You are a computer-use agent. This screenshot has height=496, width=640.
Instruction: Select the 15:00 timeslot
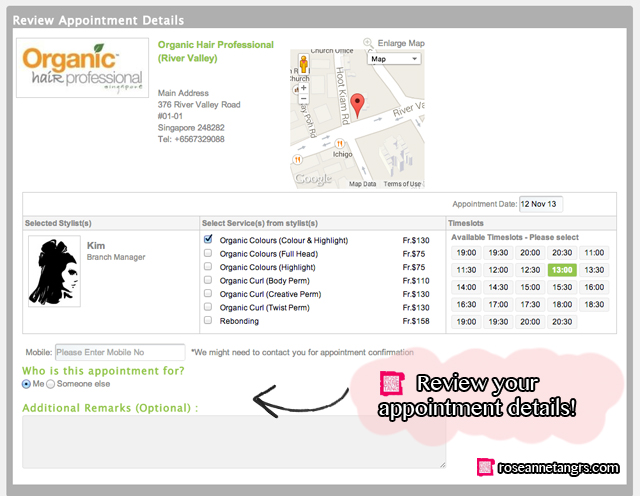coord(530,287)
